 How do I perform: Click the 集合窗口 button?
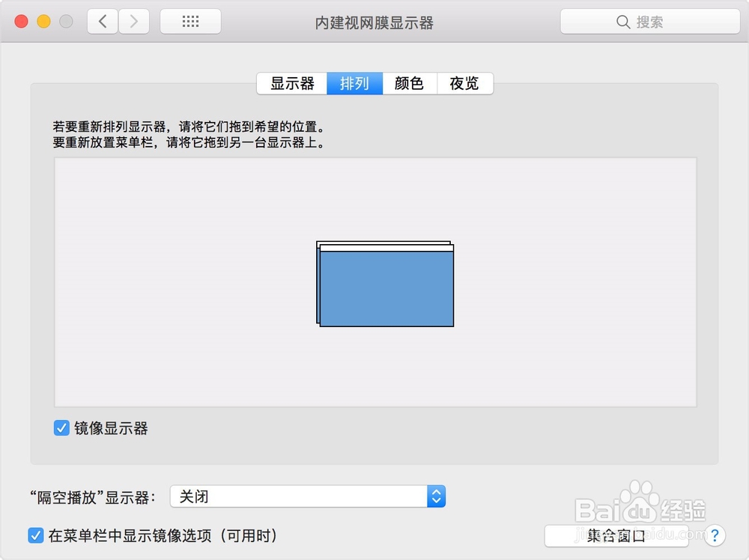[616, 536]
